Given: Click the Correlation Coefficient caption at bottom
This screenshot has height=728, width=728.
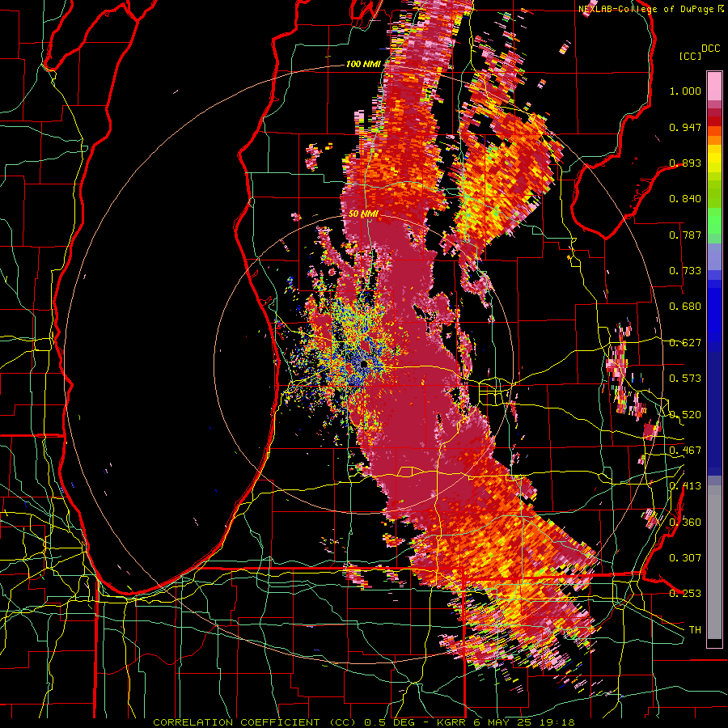Looking at the screenshot, I should 363,722.
